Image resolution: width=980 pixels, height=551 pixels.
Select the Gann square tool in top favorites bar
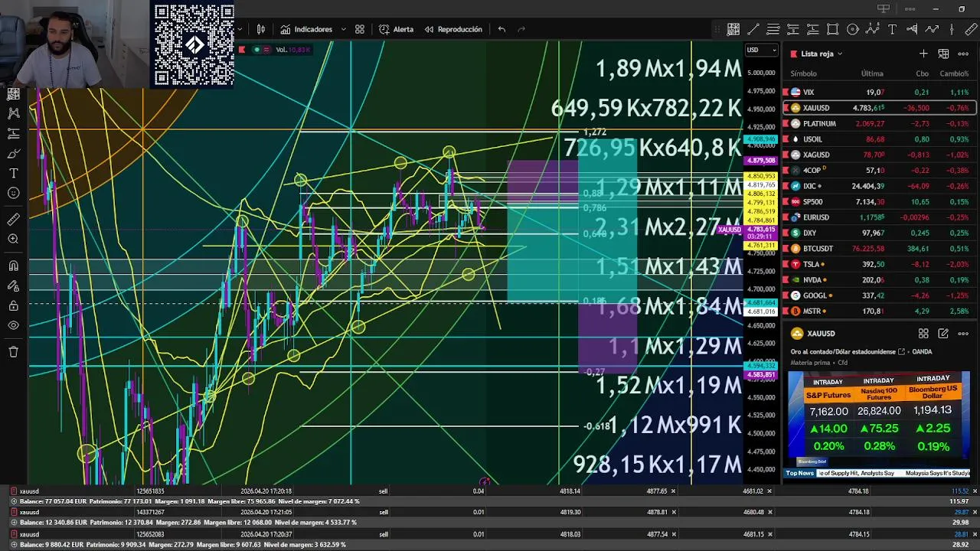pos(733,29)
